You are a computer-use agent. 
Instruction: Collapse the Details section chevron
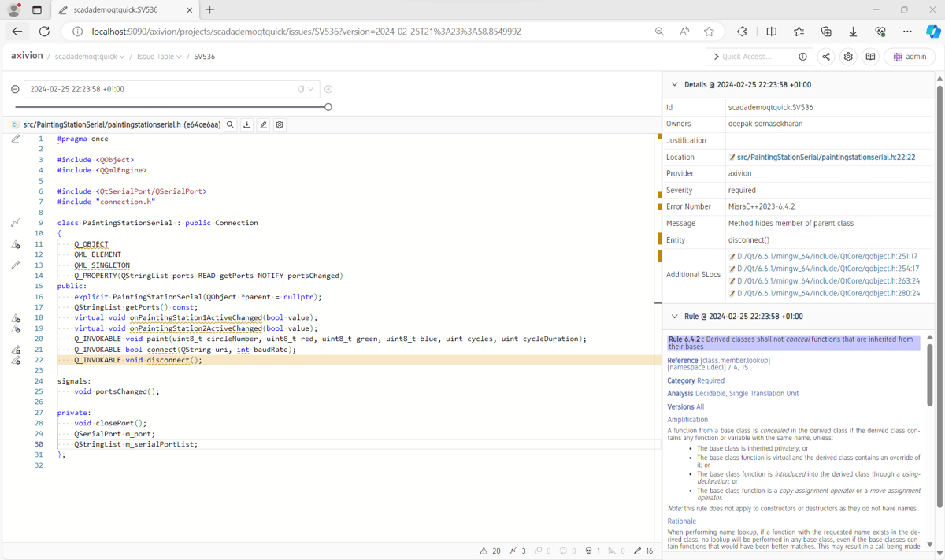coord(674,84)
